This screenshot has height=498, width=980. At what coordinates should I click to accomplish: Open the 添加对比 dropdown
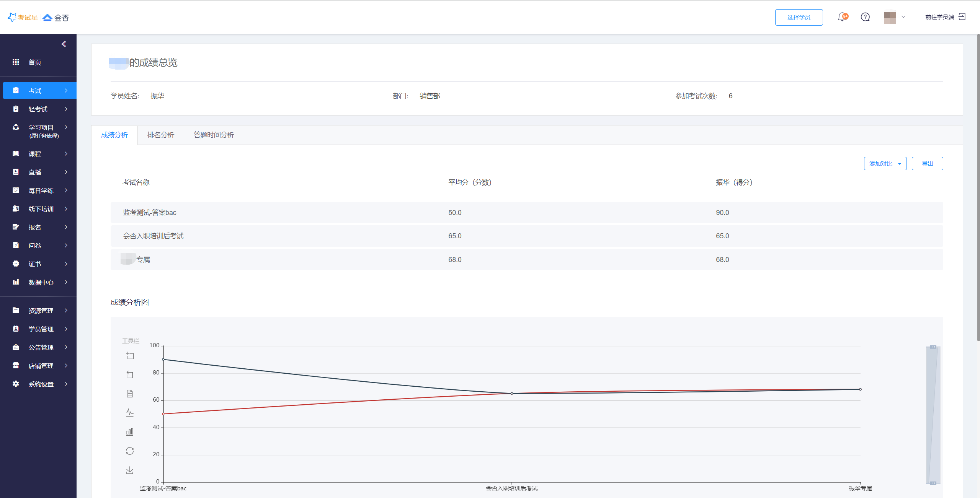point(885,164)
